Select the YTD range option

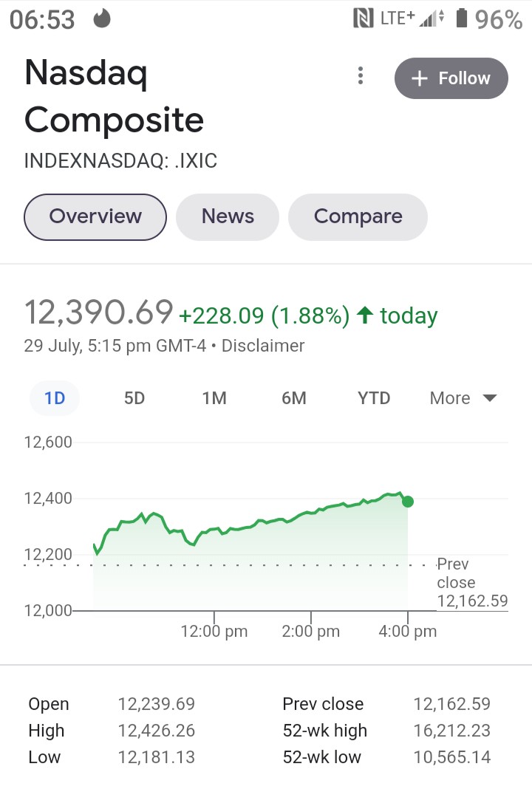point(374,398)
